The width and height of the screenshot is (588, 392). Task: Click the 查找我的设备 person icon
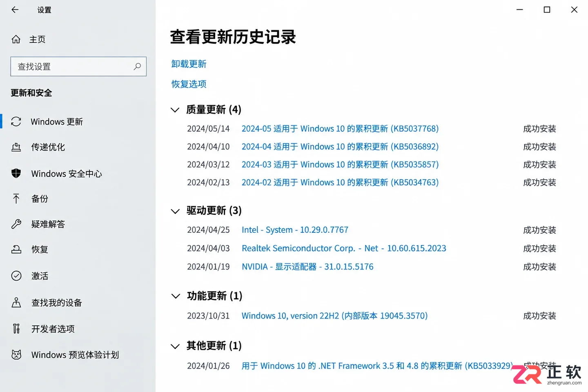click(16, 303)
